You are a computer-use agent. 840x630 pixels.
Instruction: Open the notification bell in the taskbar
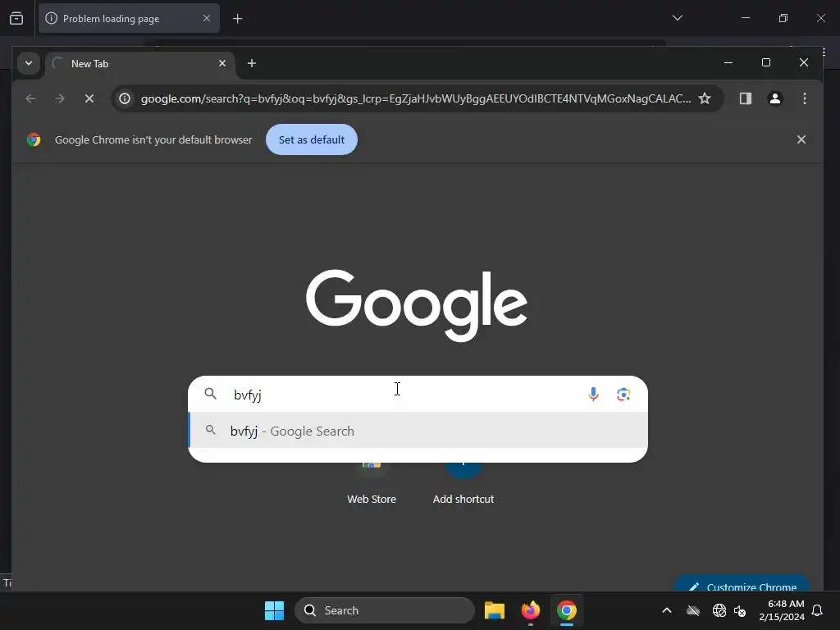tap(817, 610)
